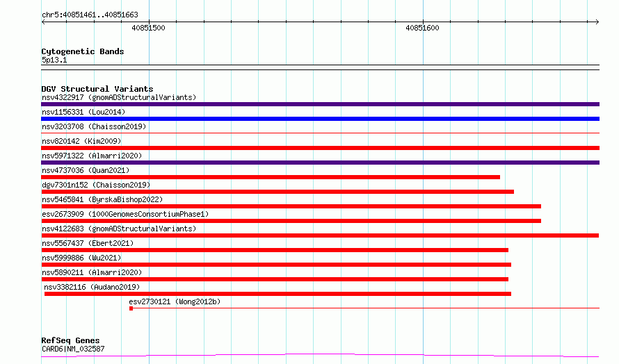Click the blue nsv1156331 variant bar

pyautogui.click(x=320, y=119)
